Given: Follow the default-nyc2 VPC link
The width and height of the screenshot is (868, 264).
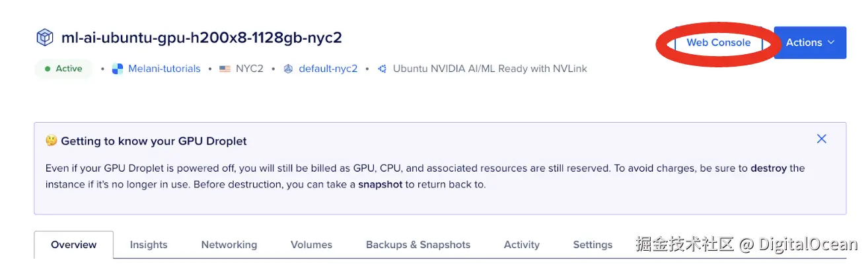Looking at the screenshot, I should tap(328, 69).
